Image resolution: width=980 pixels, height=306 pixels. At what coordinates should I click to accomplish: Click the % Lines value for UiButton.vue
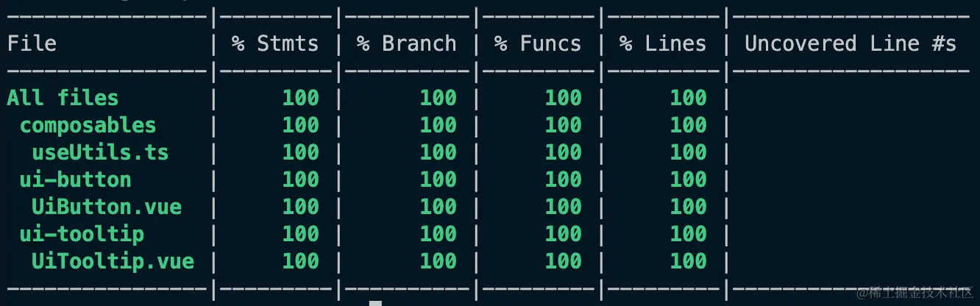tap(689, 207)
